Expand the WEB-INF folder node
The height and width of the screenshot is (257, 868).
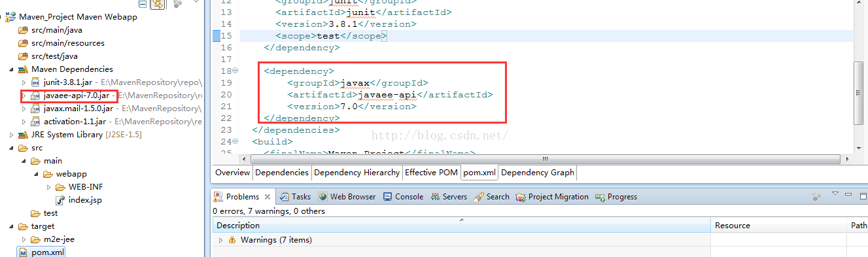[49, 187]
